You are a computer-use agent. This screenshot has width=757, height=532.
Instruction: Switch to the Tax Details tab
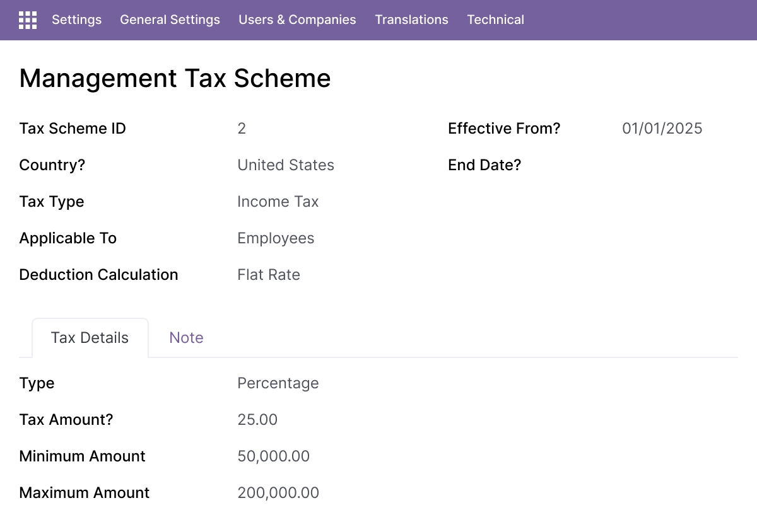coord(90,338)
